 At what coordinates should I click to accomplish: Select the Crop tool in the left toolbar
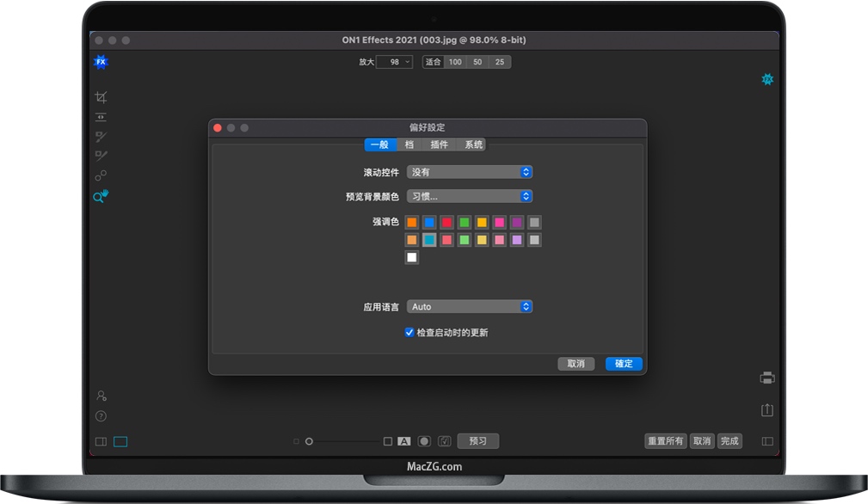coord(101,97)
